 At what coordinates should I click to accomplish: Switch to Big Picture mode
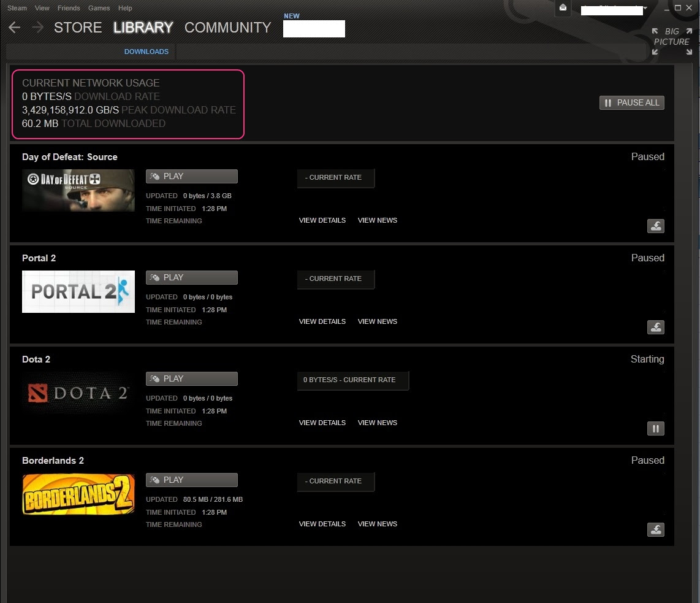click(x=671, y=41)
